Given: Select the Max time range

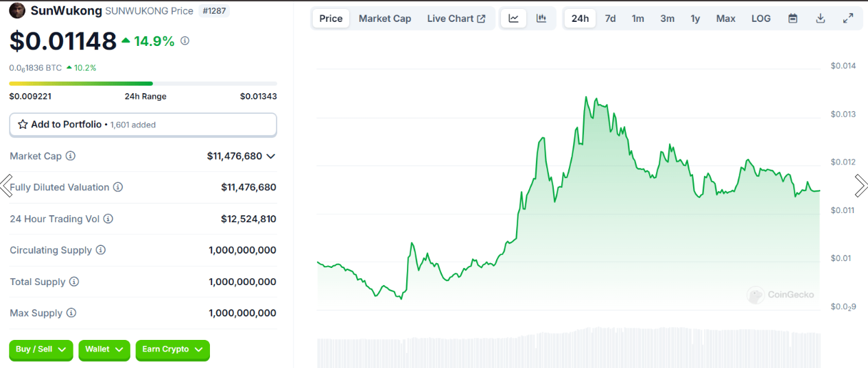Looking at the screenshot, I should click(x=726, y=19).
